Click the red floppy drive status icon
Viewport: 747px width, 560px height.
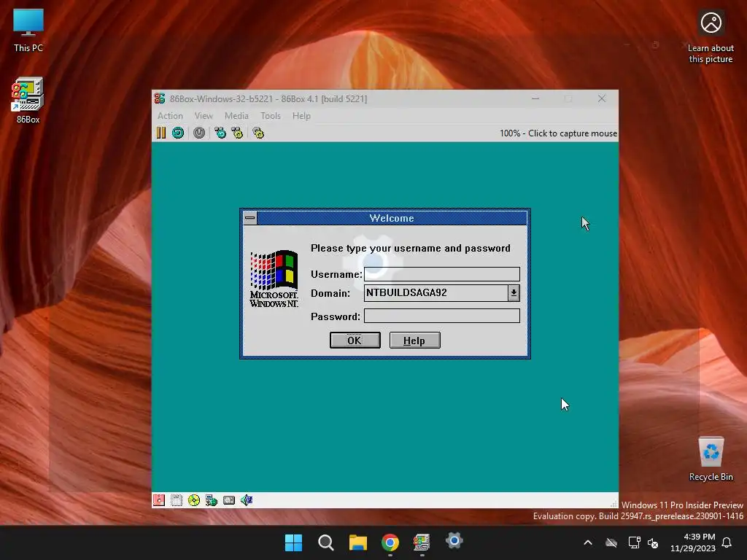click(158, 500)
